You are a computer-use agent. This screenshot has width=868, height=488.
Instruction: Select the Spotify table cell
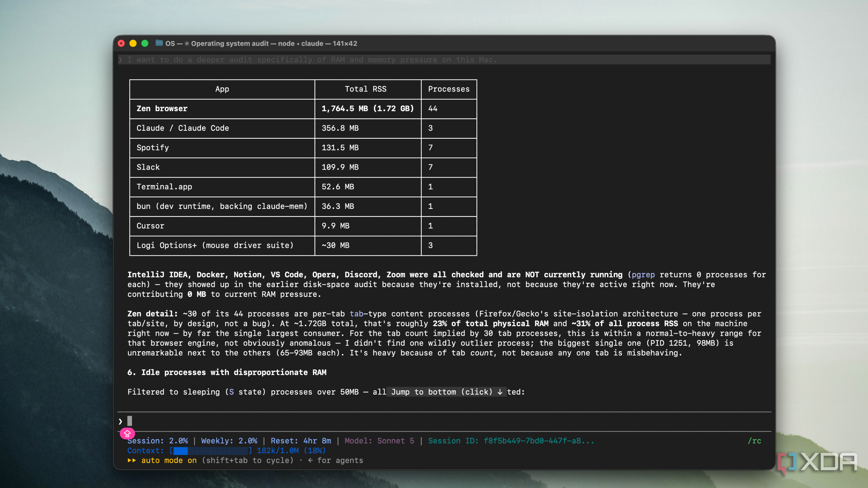[222, 148]
